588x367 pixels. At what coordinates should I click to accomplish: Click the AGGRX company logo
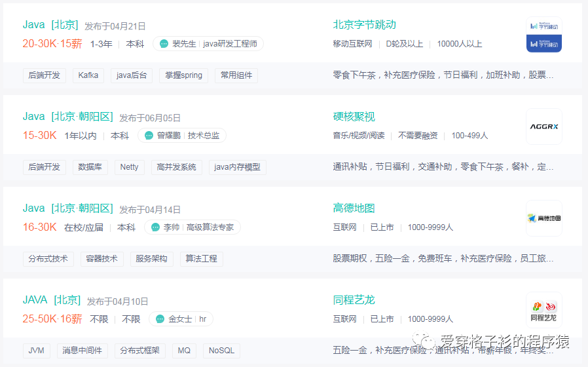click(544, 126)
